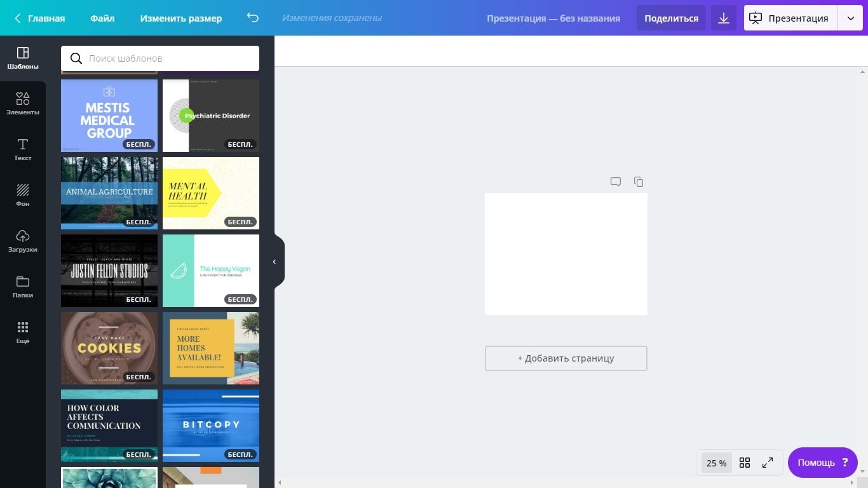Duplicate the page with copy icon
Viewport: 868px width, 488px height.
pos(639,182)
